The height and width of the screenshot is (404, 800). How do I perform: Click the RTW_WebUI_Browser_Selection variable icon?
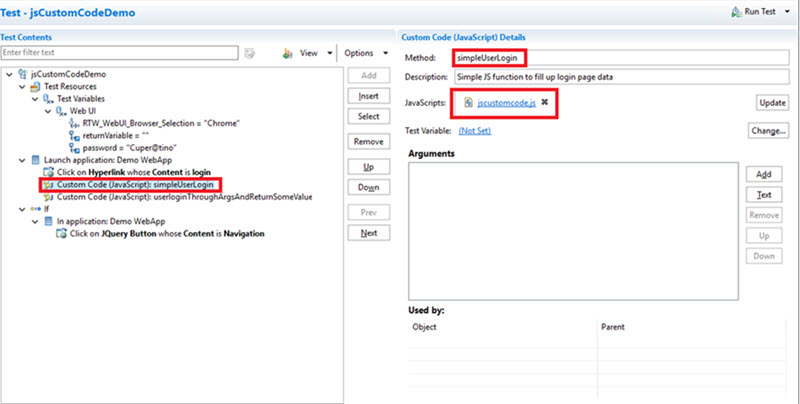(x=74, y=123)
